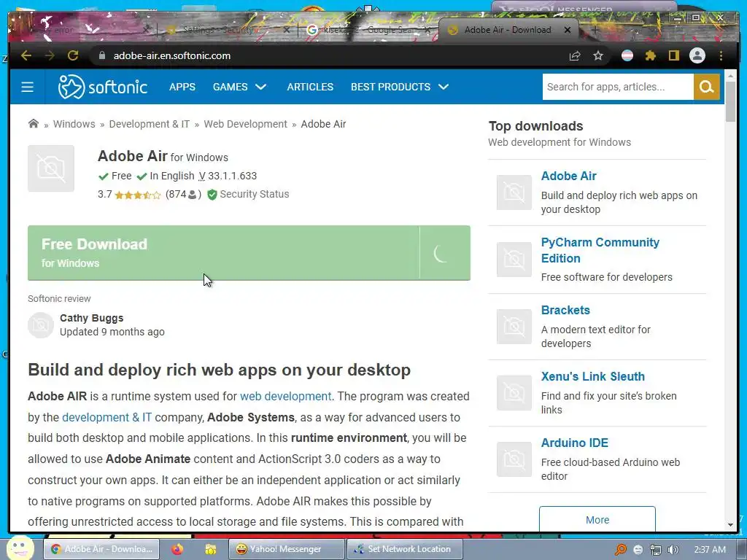Follow the web development article link
This screenshot has height=560, width=747.
[x=285, y=396]
